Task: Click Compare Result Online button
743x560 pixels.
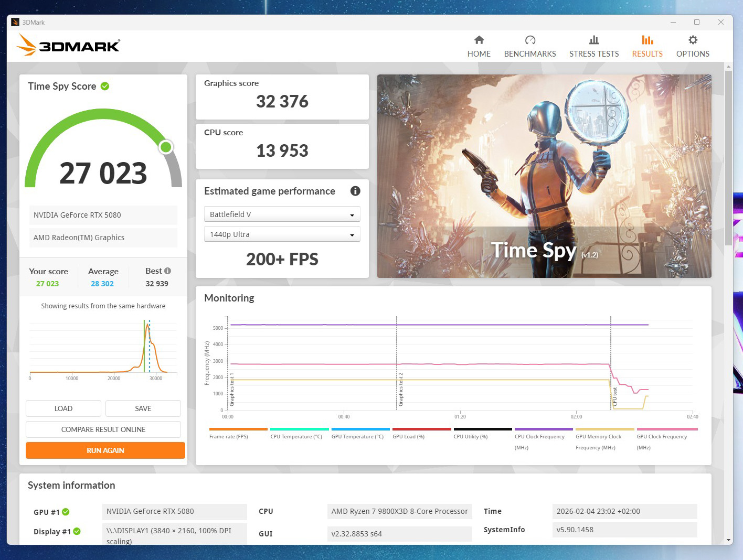Action: [x=103, y=429]
